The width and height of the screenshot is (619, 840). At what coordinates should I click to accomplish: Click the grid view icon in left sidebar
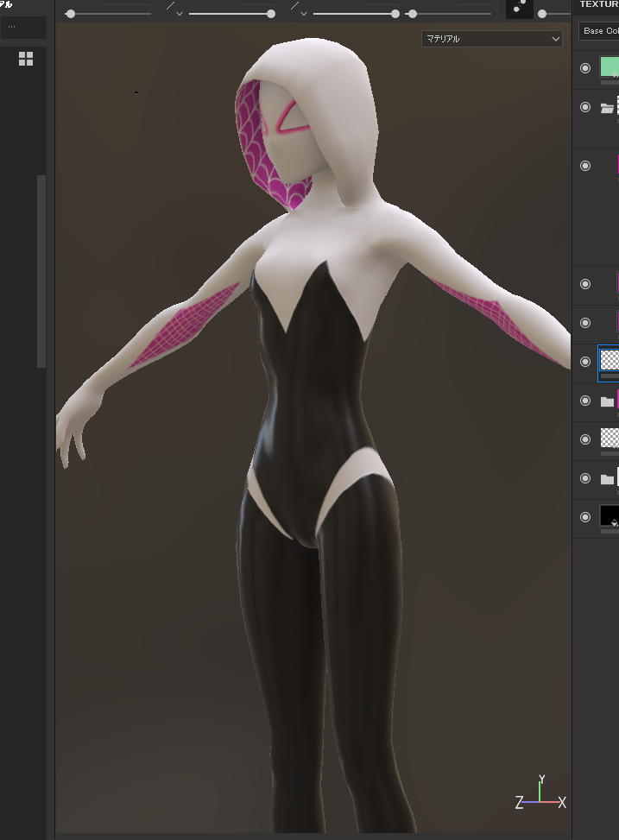click(26, 59)
